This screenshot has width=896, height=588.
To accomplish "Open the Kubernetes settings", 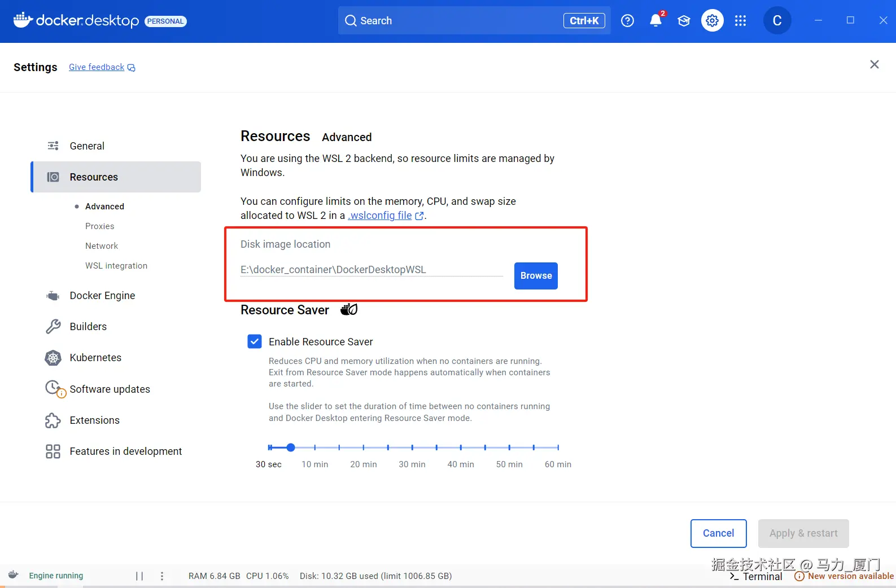I will (116, 358).
